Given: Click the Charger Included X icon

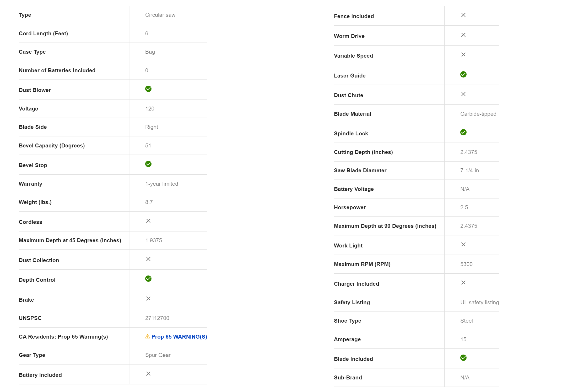Looking at the screenshot, I should click(x=463, y=283).
